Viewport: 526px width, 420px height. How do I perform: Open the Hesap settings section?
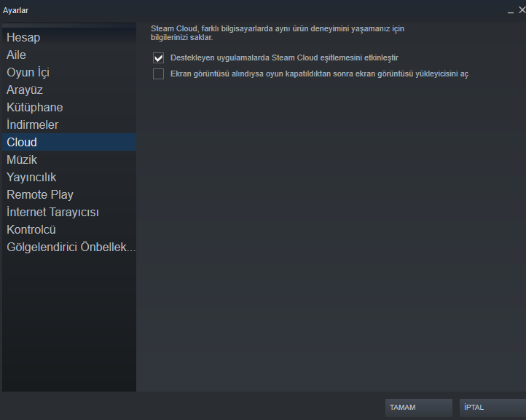click(69, 37)
